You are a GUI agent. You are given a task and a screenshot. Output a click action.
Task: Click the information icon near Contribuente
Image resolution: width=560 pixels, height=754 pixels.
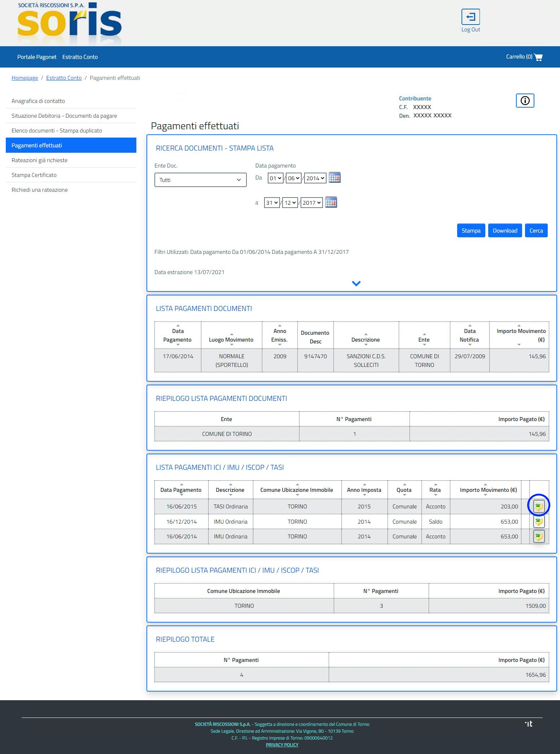click(525, 101)
